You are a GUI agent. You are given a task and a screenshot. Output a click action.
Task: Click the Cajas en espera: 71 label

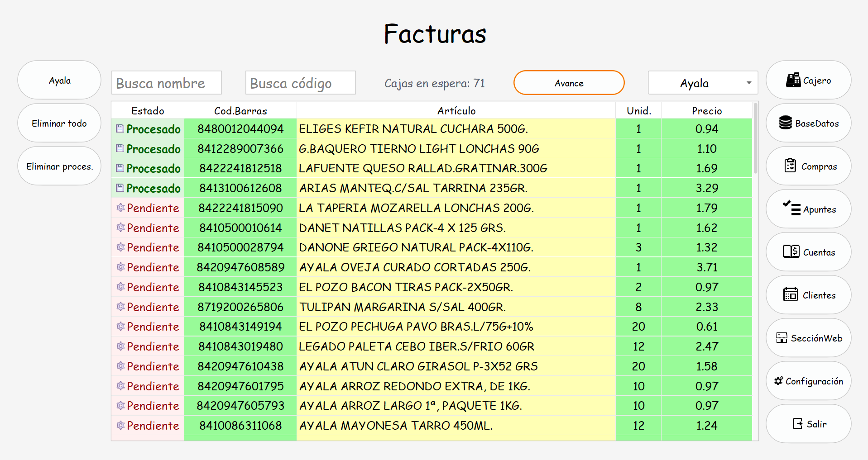(x=434, y=83)
